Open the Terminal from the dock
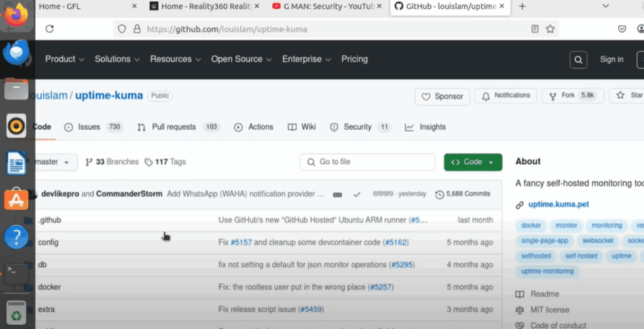Screen dimensions: 644x329 coord(16,273)
